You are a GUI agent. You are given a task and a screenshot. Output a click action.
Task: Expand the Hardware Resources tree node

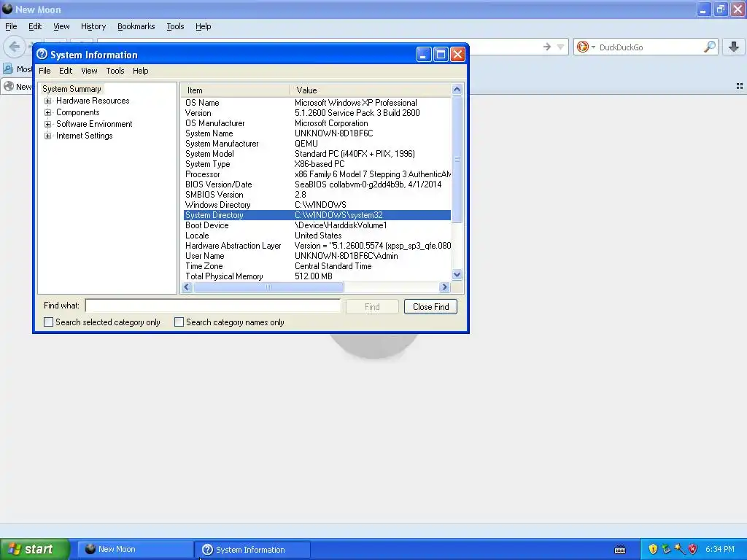click(x=47, y=101)
